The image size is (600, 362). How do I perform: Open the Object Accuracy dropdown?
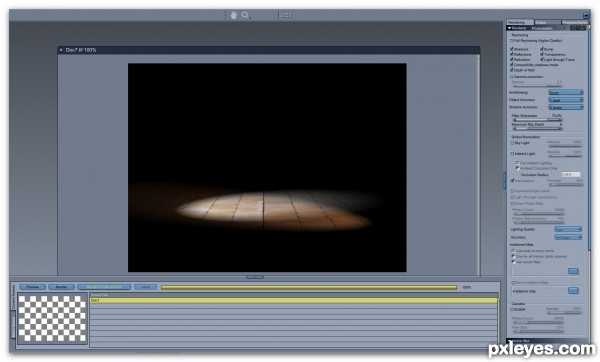pos(566,100)
